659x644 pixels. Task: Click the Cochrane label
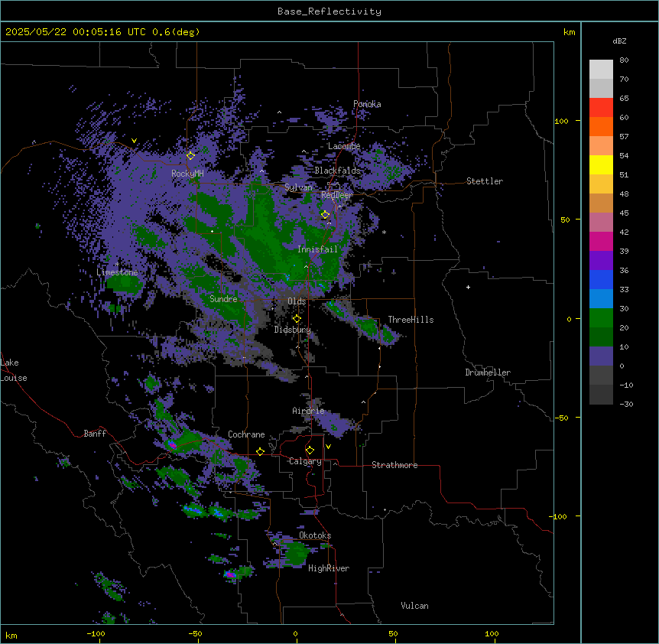click(x=246, y=434)
